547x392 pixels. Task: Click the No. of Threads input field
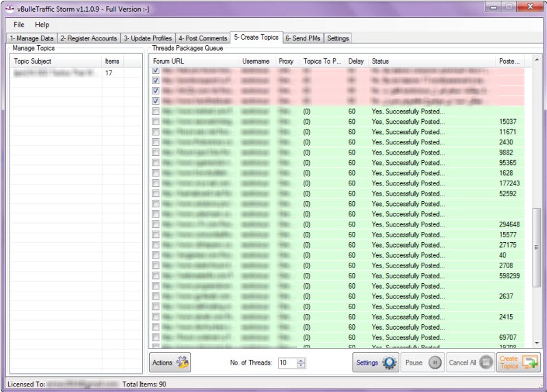click(x=286, y=363)
